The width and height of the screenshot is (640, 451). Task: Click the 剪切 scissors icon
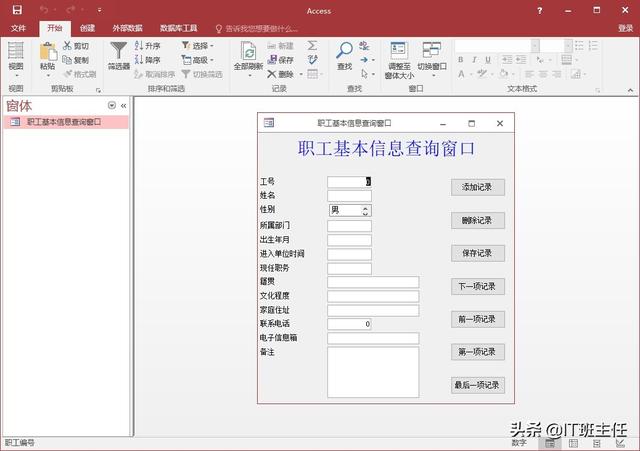(68, 46)
